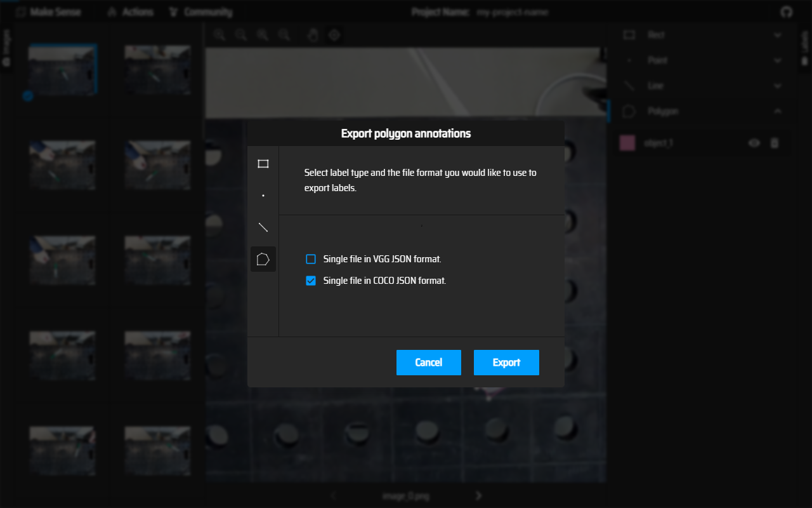Open the Community menu

[201, 12]
